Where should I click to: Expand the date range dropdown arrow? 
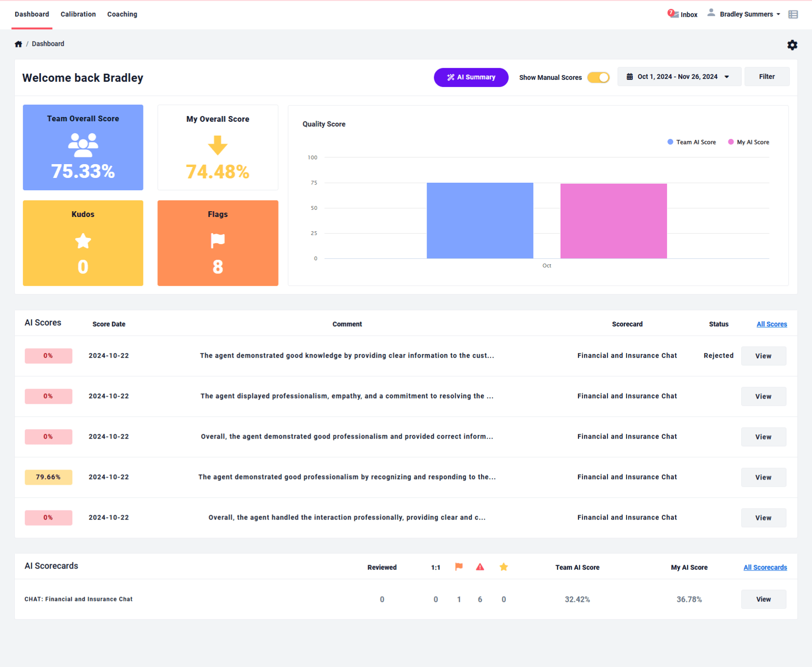[x=726, y=77]
